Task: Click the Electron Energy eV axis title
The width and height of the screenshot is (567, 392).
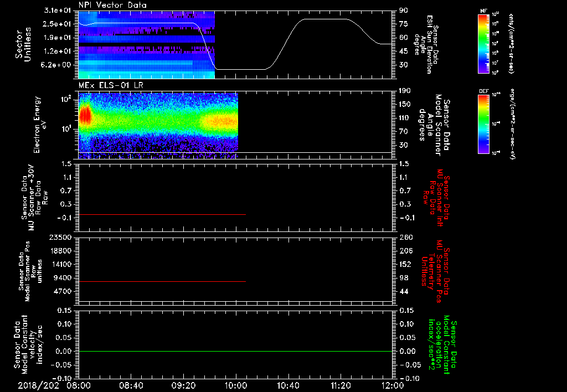Action: (40, 125)
